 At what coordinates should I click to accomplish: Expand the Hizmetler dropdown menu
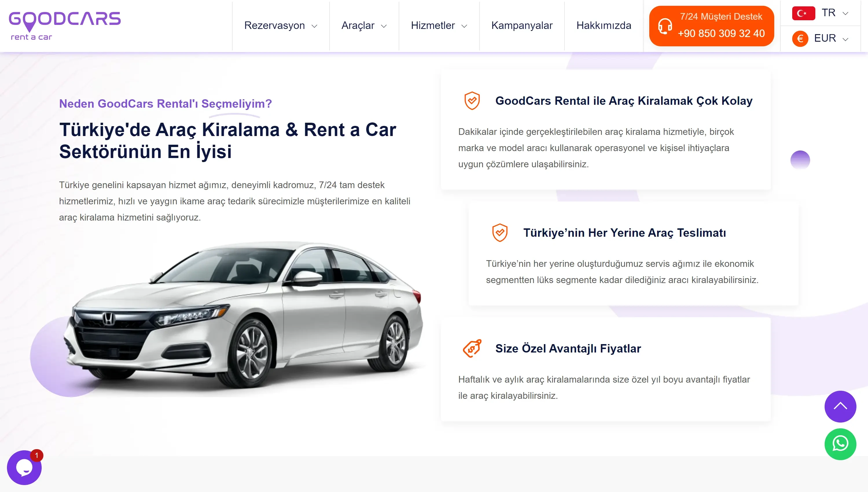[x=439, y=26]
